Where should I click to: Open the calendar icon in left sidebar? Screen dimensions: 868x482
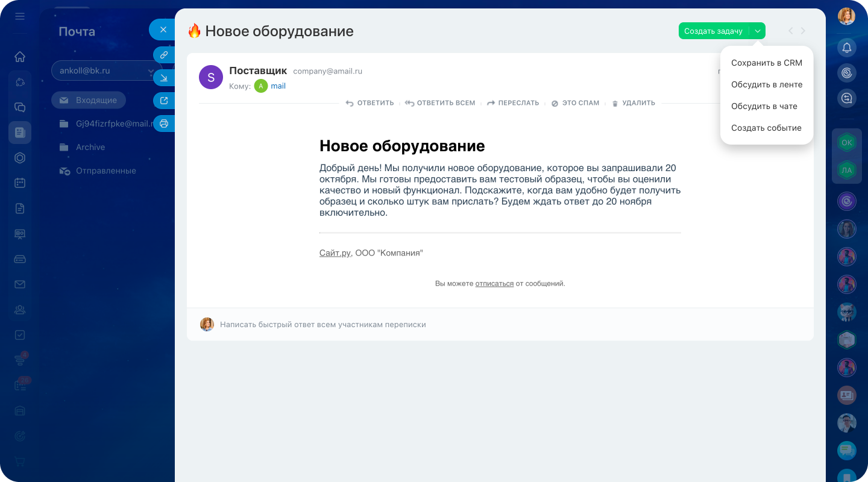20,183
